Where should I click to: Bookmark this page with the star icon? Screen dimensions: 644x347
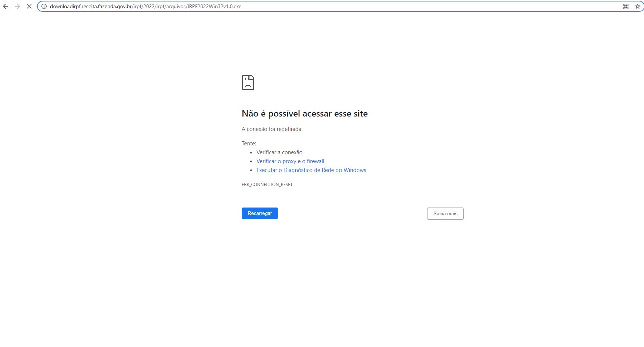coord(637,6)
